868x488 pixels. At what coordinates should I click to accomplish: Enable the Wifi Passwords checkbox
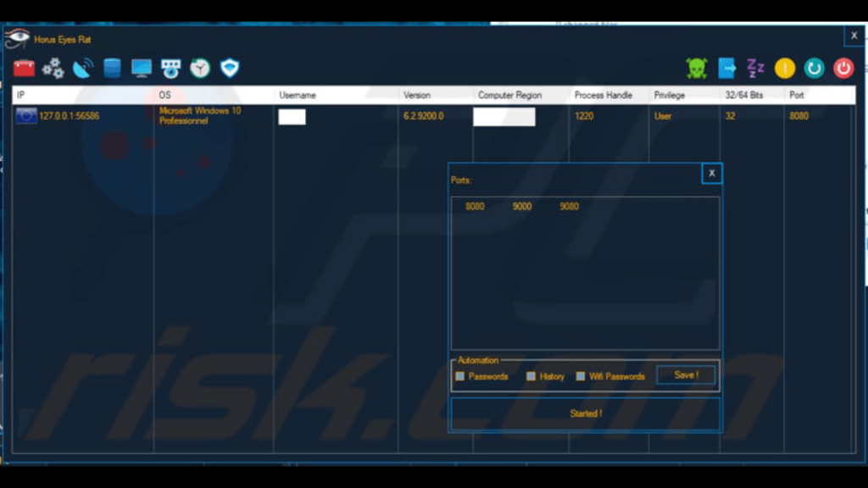point(580,376)
